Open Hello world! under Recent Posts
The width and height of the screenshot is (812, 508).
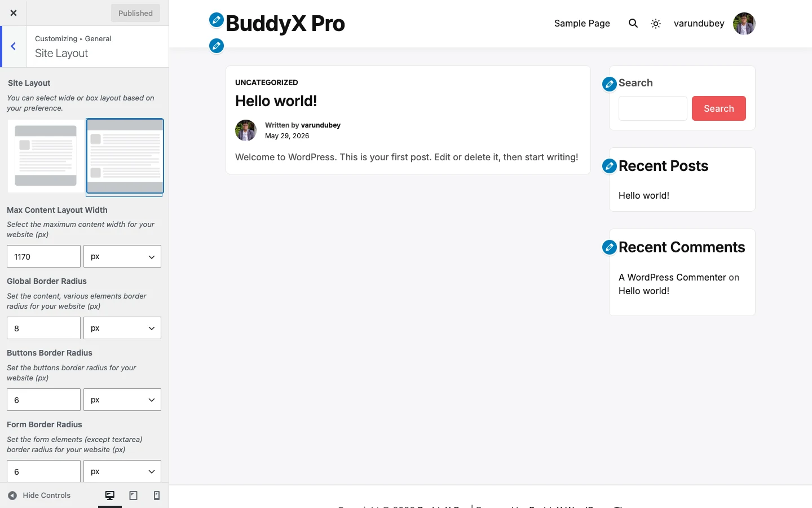pos(644,195)
